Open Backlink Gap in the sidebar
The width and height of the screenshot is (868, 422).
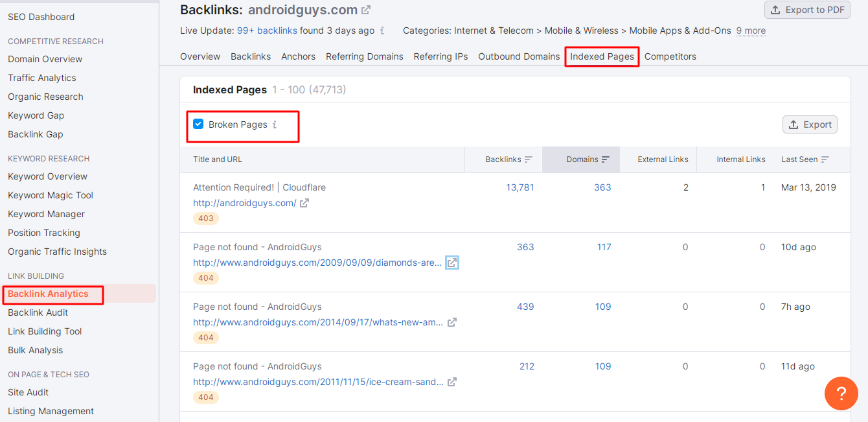pyautogui.click(x=35, y=134)
